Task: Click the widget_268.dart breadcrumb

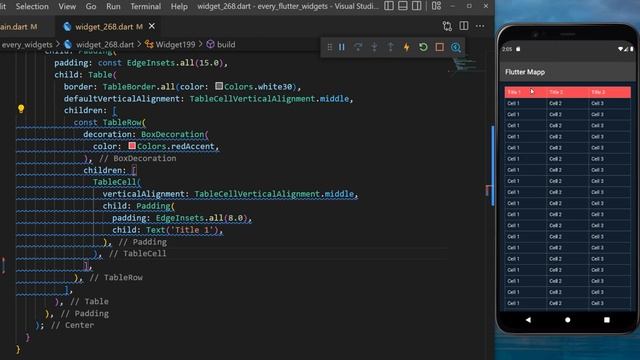Action: pyautogui.click(x=104, y=44)
